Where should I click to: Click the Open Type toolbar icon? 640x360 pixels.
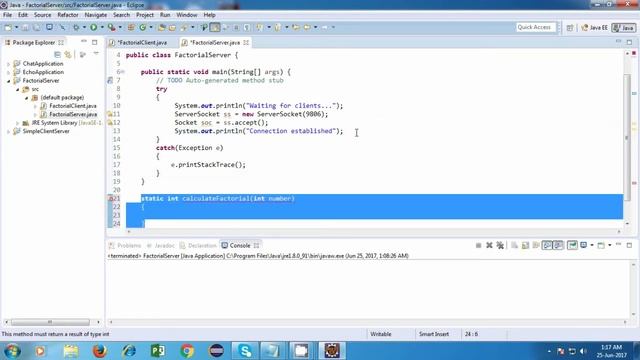click(x=162, y=27)
